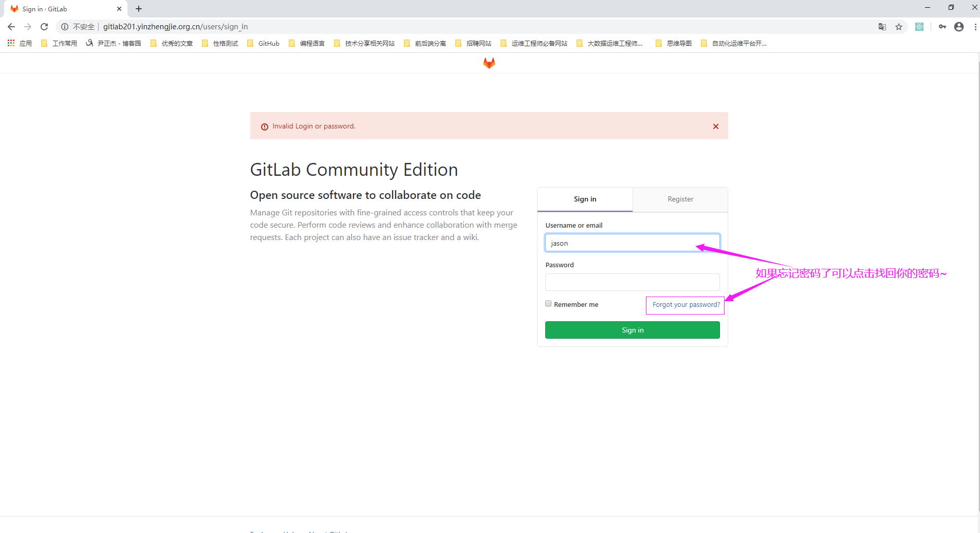Open the 大数据运维工程师 bookmark folder
The width and height of the screenshot is (980, 533).
click(609, 43)
